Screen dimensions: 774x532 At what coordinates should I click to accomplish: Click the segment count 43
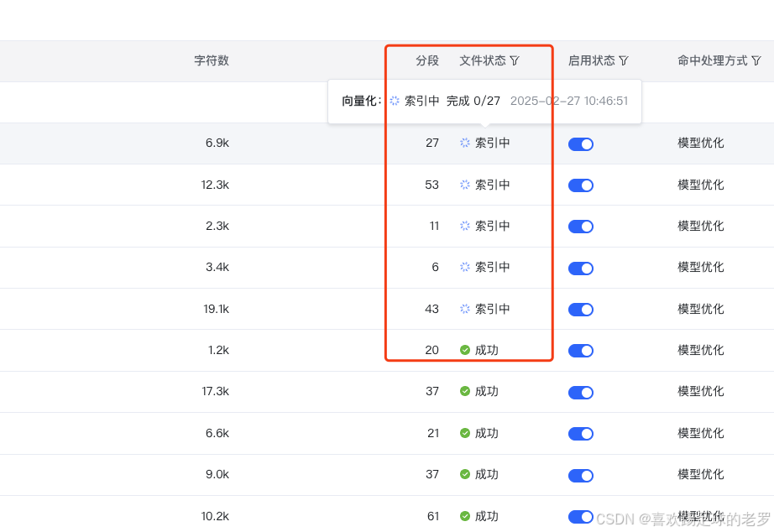pyautogui.click(x=432, y=309)
